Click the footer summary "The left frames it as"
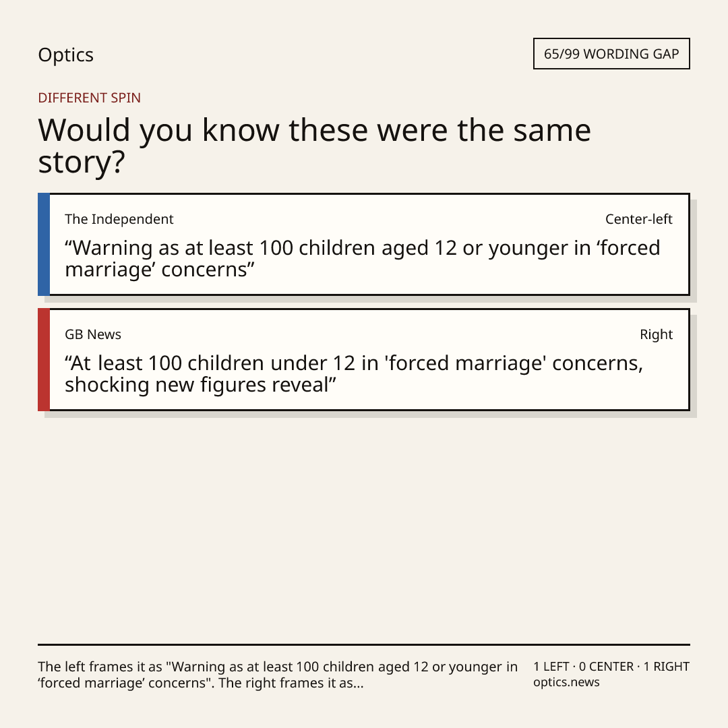The image size is (728, 728). point(278,675)
